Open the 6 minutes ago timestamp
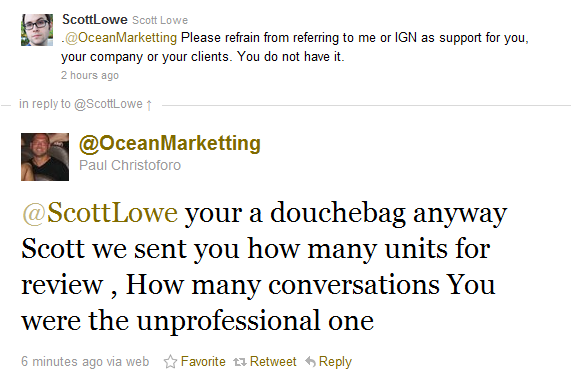The height and width of the screenshot is (379, 586). (62, 361)
